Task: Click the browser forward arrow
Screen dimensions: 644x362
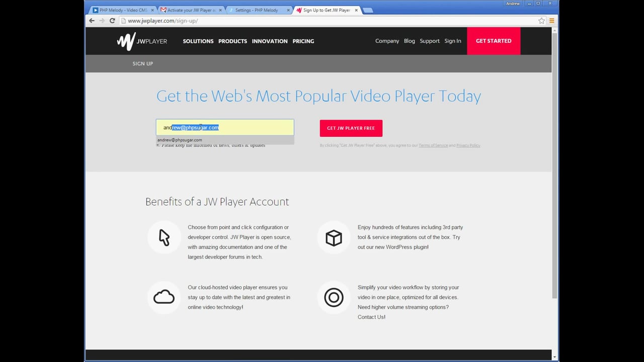Action: click(102, 21)
